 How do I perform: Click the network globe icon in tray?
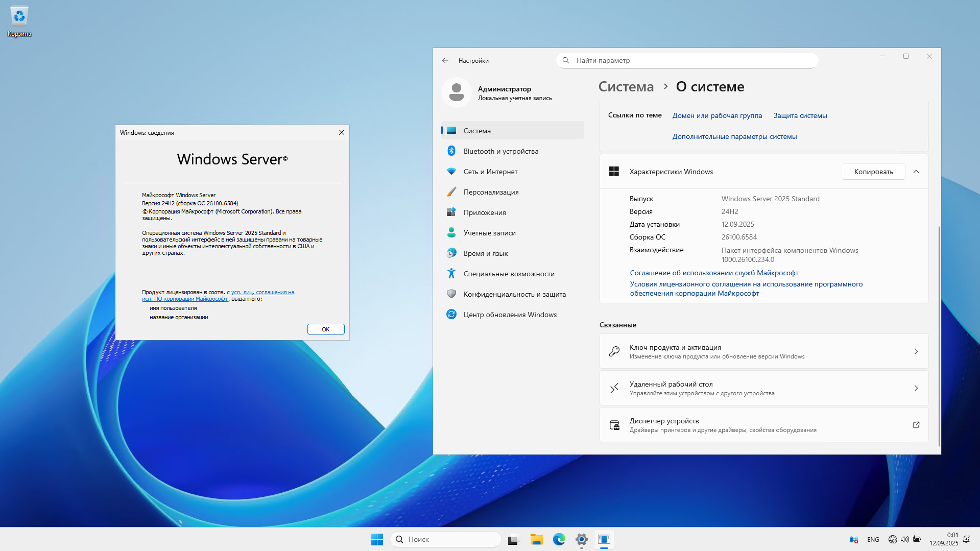click(892, 539)
